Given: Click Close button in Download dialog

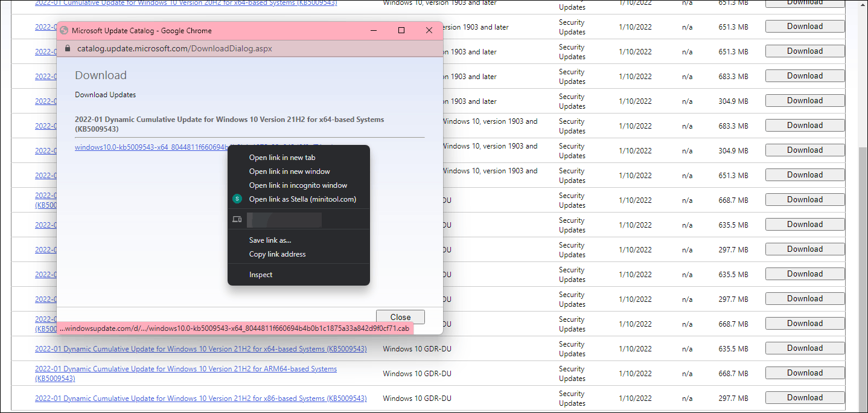Looking at the screenshot, I should [400, 317].
